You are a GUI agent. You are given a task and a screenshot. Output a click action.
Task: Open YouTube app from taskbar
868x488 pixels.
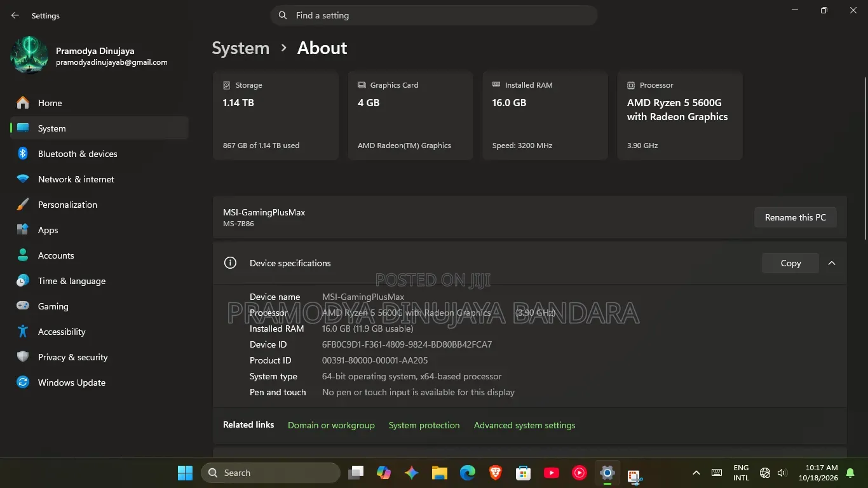(552, 473)
